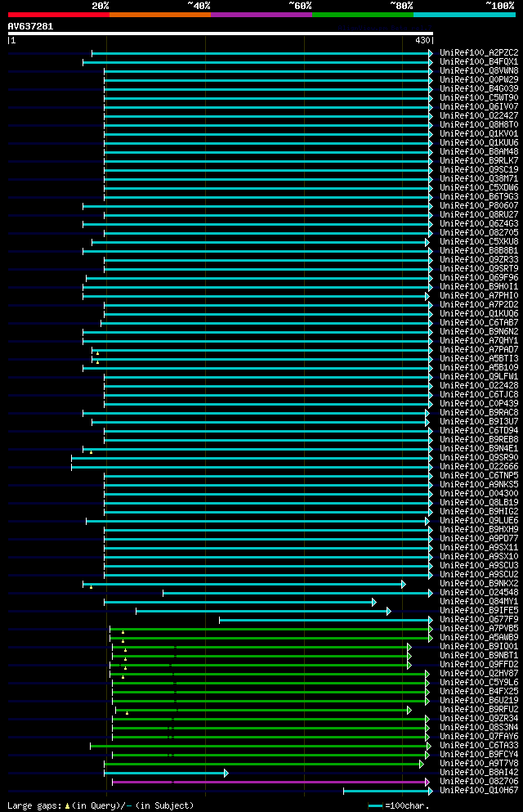Click the UniRef100_Q8H8T0 entry
The image size is (523, 812).
[x=479, y=125]
